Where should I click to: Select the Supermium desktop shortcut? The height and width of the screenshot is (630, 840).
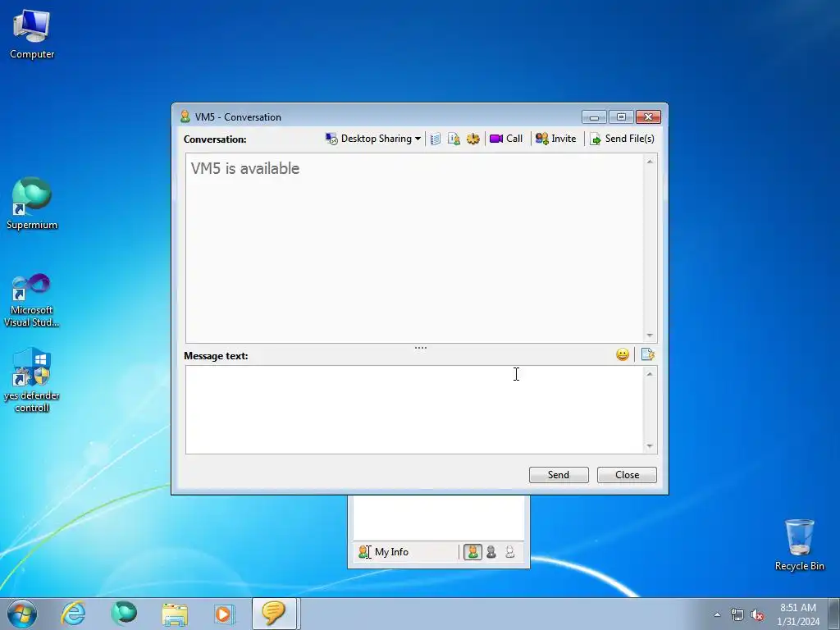(x=32, y=203)
